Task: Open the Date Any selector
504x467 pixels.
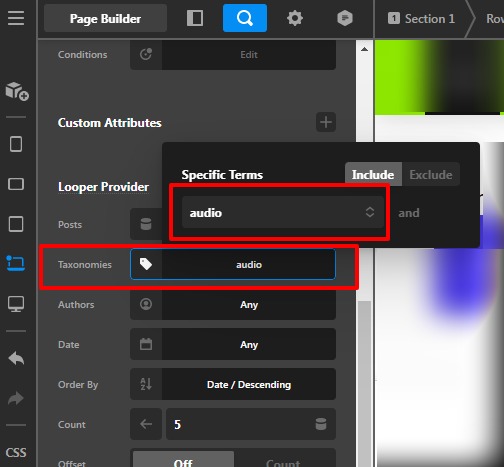Action: [x=249, y=344]
